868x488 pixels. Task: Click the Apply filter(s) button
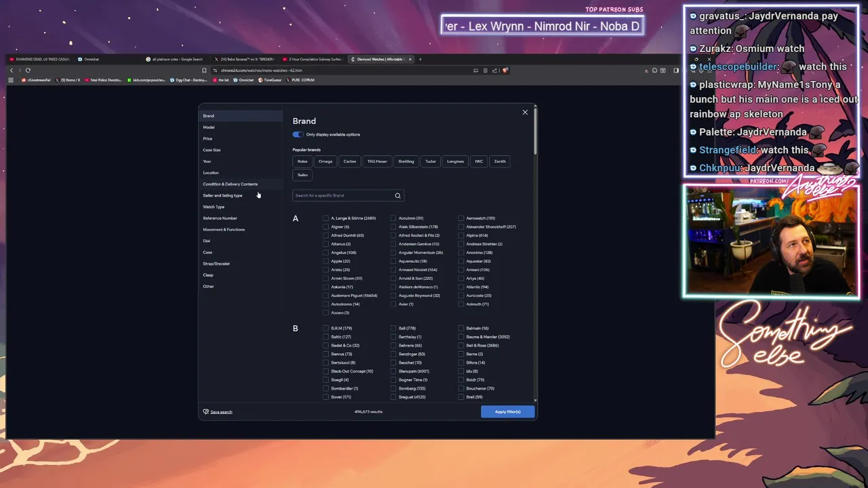click(508, 411)
